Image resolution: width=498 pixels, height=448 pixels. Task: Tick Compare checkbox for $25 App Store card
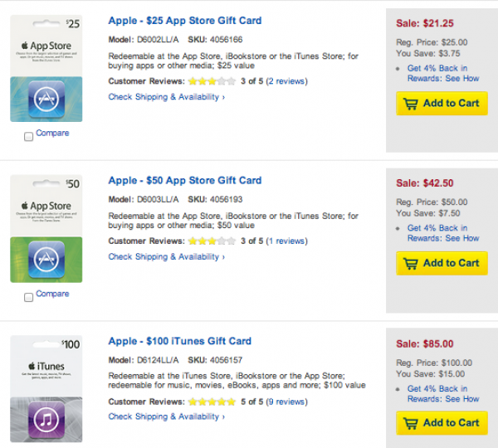click(28, 137)
